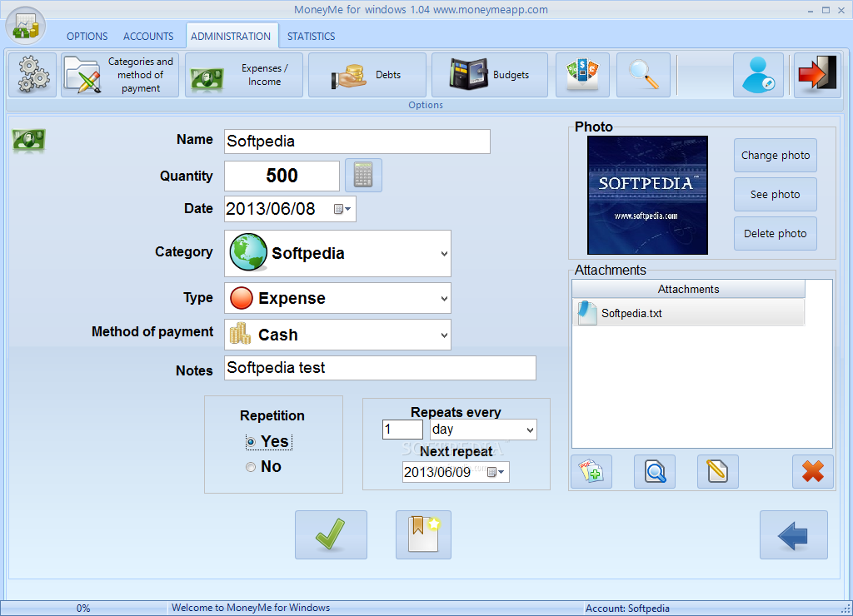Click the globe icon in Category field
The image size is (853, 616).
[x=248, y=252]
